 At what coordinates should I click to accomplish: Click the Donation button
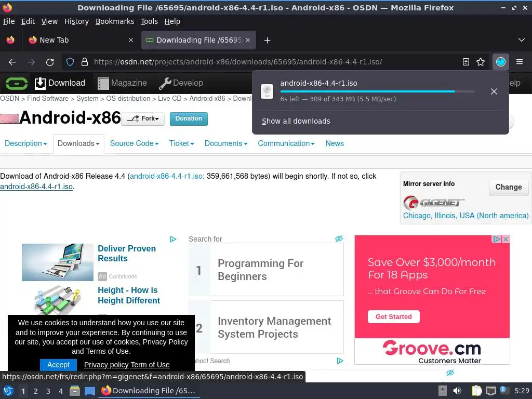(189, 119)
